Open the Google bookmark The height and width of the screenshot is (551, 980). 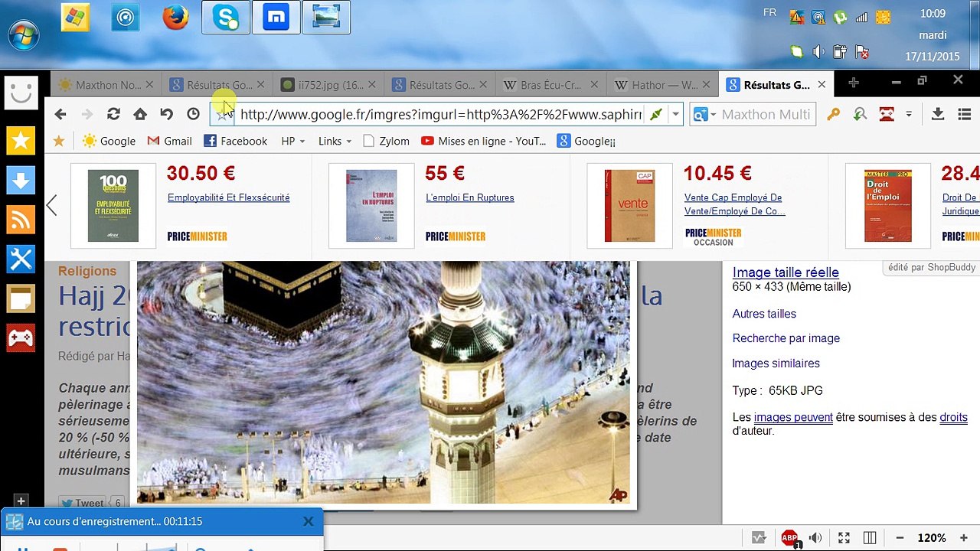point(109,141)
